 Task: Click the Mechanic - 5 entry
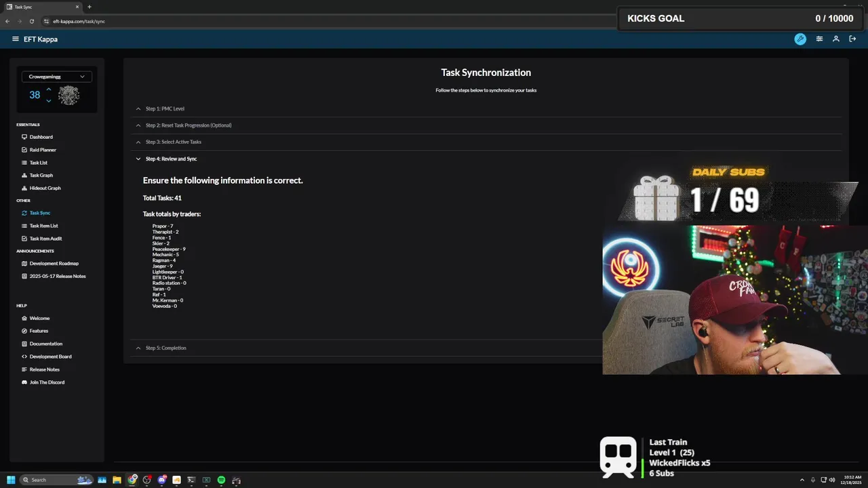(x=165, y=254)
